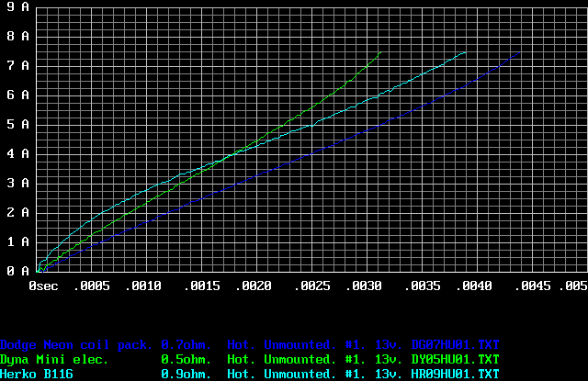
Task: Click the '.0035' x-axis label
Action: pyautogui.click(x=423, y=286)
